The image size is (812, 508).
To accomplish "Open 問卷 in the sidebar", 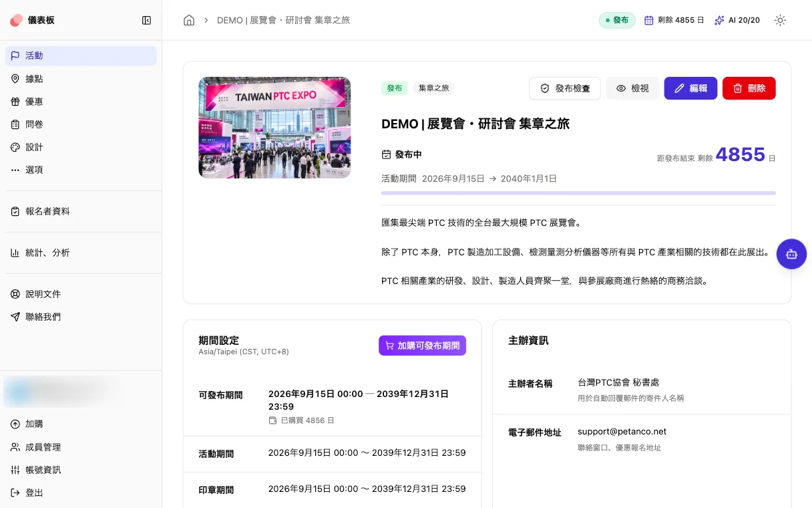I will [81, 124].
